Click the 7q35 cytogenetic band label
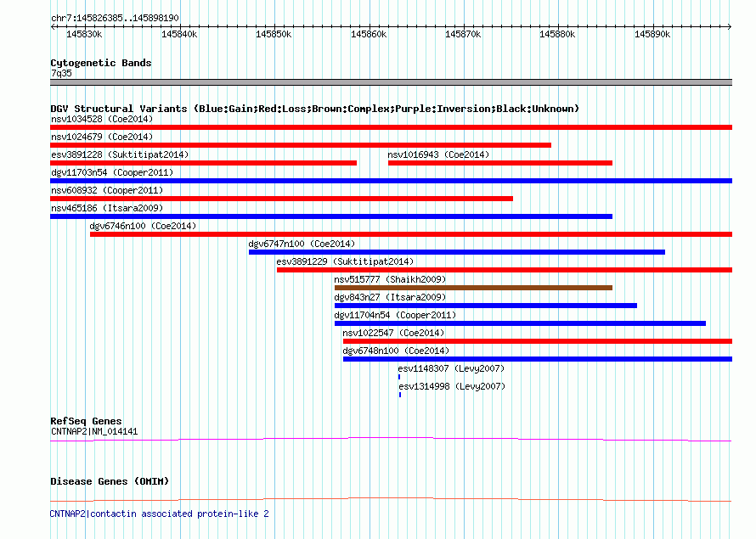Screen dimensions: 756x539 click(x=61, y=73)
